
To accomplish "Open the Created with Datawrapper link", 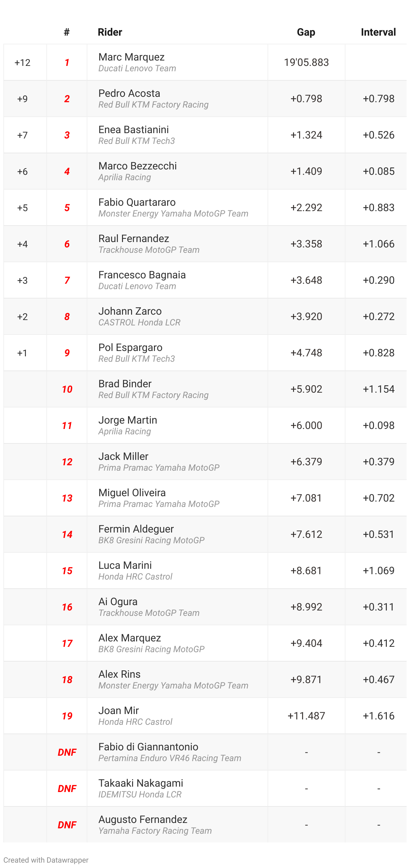I will (46, 860).
